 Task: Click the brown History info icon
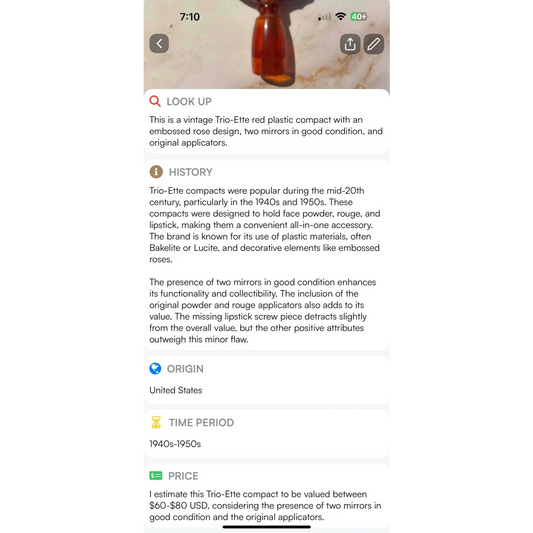tap(156, 172)
